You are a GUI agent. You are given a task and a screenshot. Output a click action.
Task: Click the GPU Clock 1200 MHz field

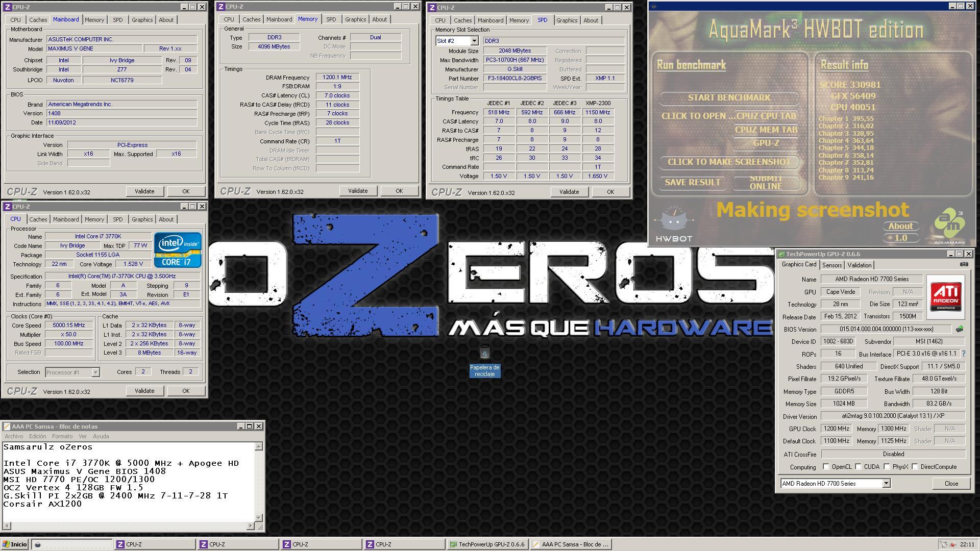click(836, 429)
